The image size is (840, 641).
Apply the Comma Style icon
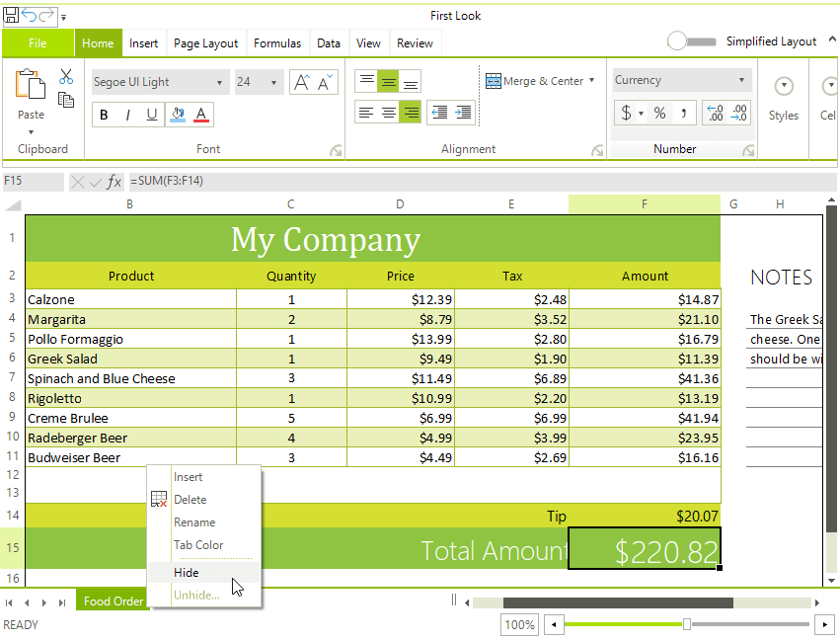tap(685, 113)
